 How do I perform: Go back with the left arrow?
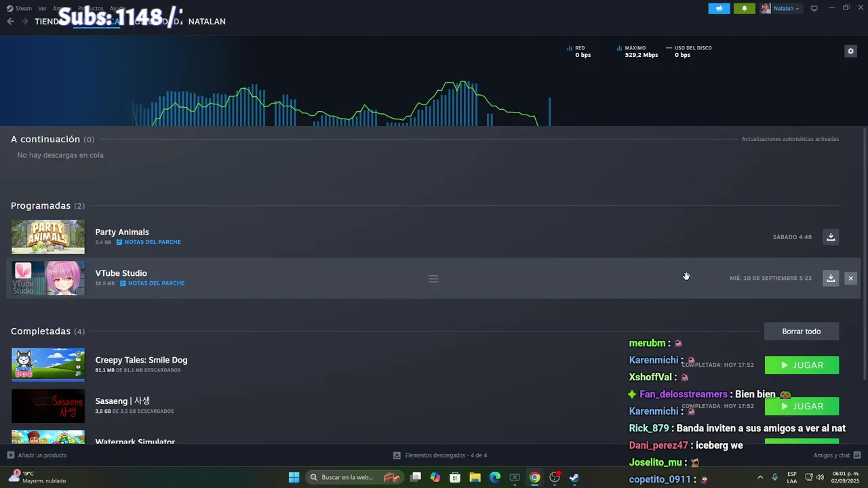pyautogui.click(x=10, y=21)
